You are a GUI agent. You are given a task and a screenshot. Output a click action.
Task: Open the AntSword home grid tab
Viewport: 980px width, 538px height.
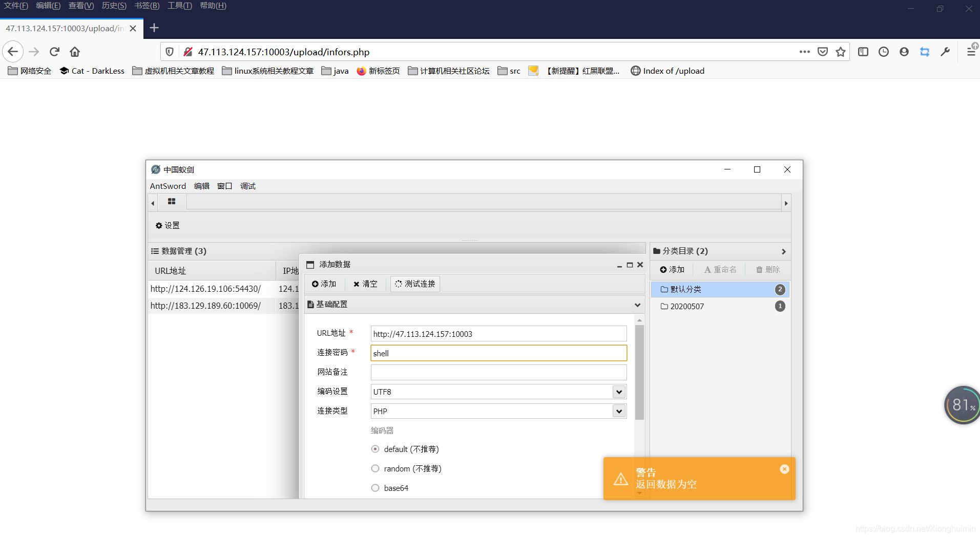[172, 202]
